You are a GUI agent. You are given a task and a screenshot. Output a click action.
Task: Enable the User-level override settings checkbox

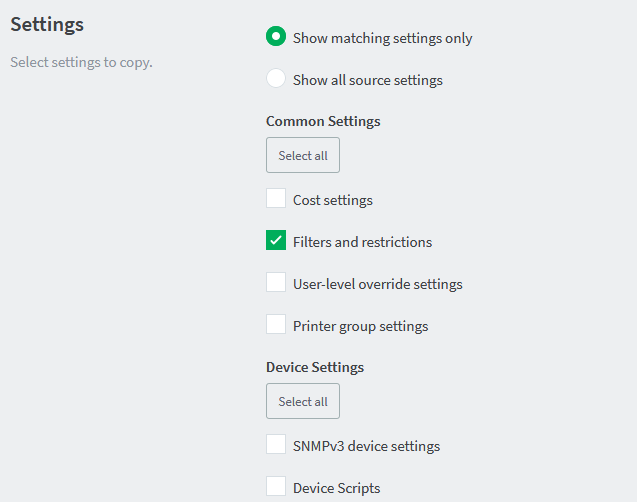276,282
